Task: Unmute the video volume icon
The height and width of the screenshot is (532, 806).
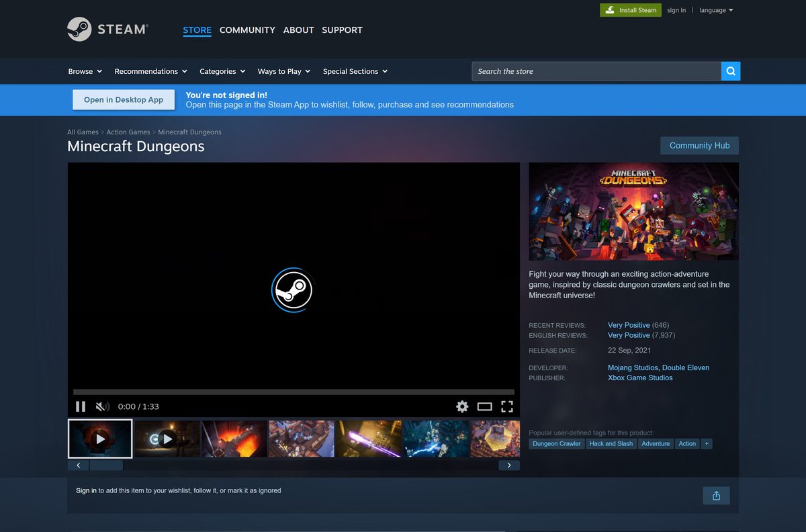Action: tap(102, 406)
